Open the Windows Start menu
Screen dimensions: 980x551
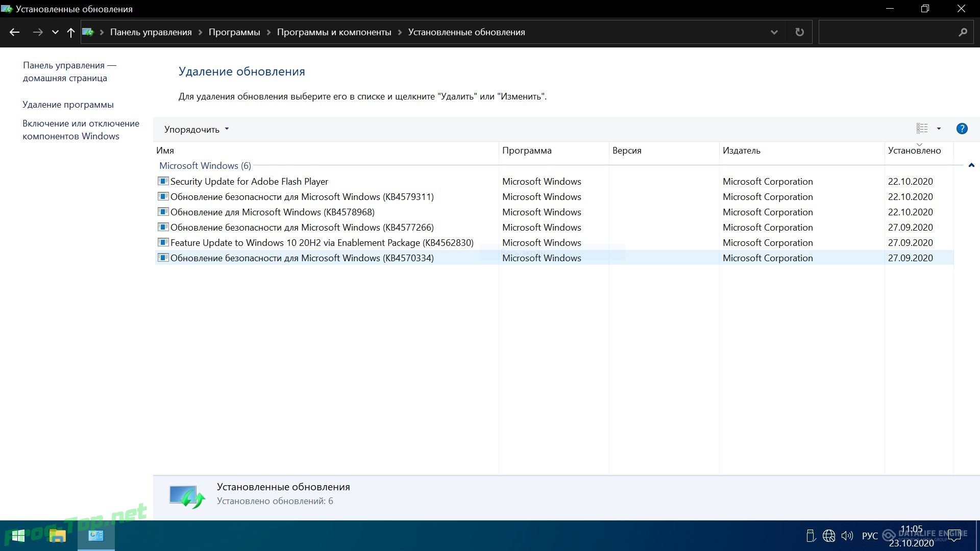click(18, 536)
